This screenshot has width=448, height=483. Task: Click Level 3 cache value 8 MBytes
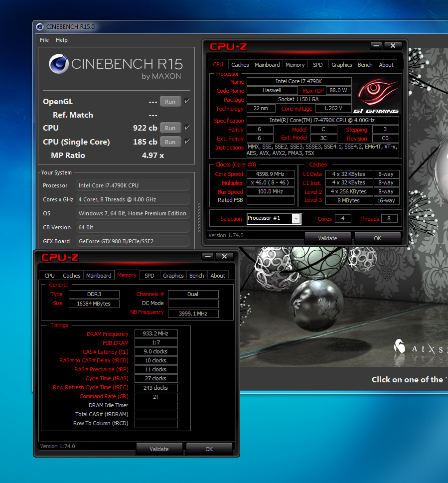(x=349, y=200)
